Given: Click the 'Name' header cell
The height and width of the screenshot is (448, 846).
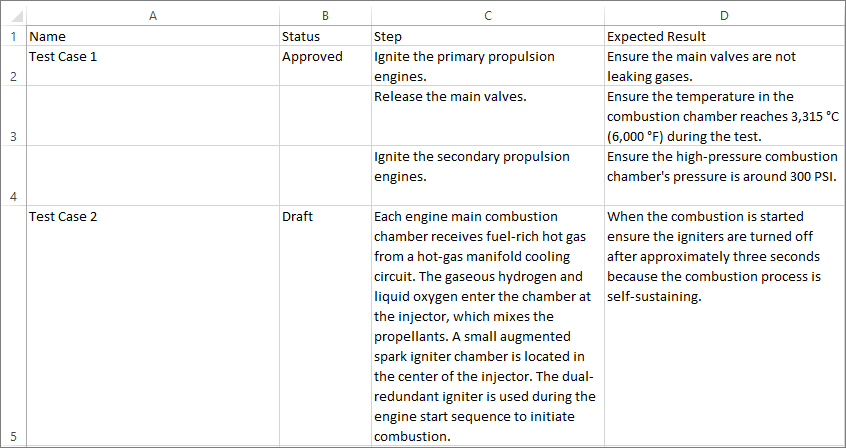Looking at the screenshot, I should [152, 36].
